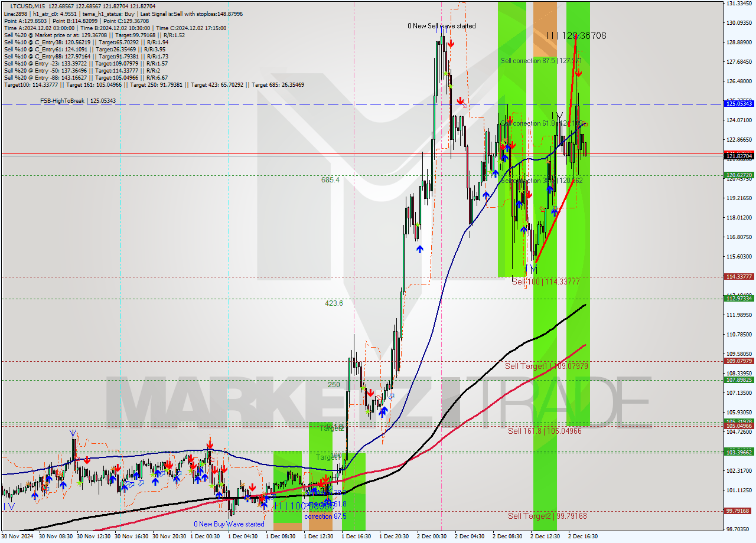Click the blue 125.05343 price axis tag

coord(739,103)
